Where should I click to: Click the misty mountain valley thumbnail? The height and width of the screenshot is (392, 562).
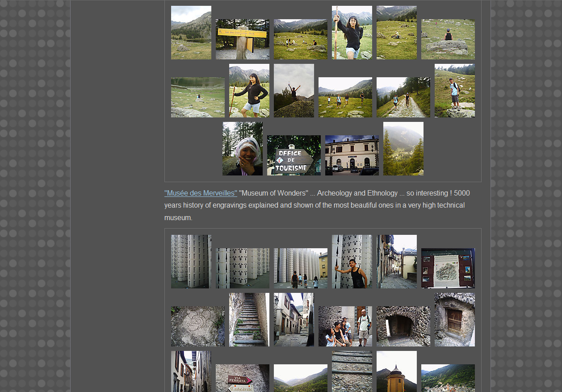click(403, 149)
